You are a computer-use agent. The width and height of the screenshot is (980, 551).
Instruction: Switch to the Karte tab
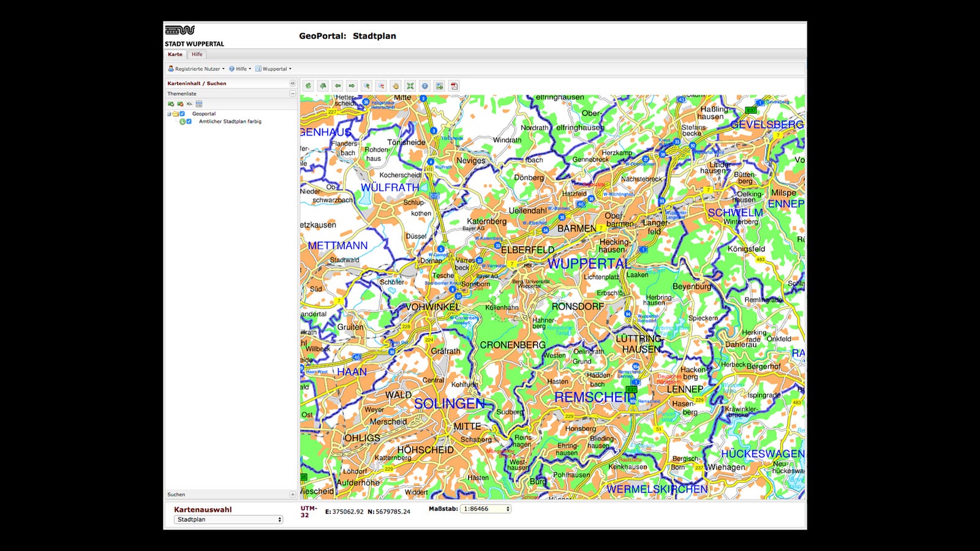pyautogui.click(x=175, y=54)
